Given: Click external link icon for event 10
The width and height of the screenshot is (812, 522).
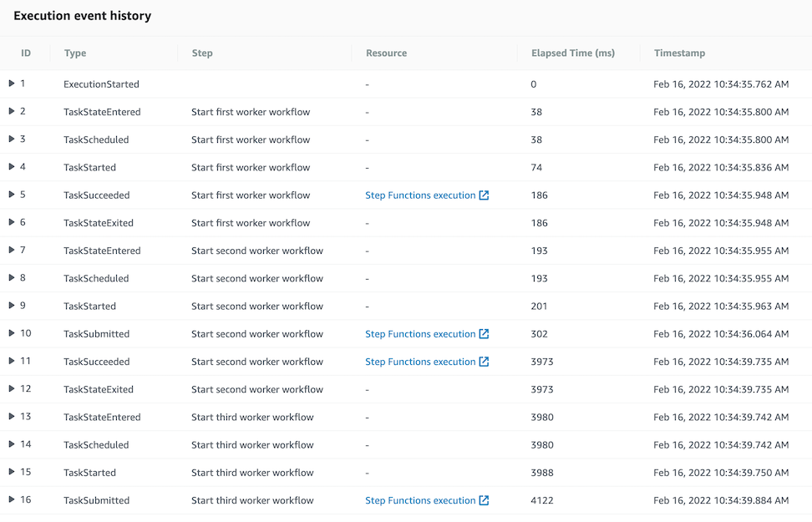Looking at the screenshot, I should 484,334.
